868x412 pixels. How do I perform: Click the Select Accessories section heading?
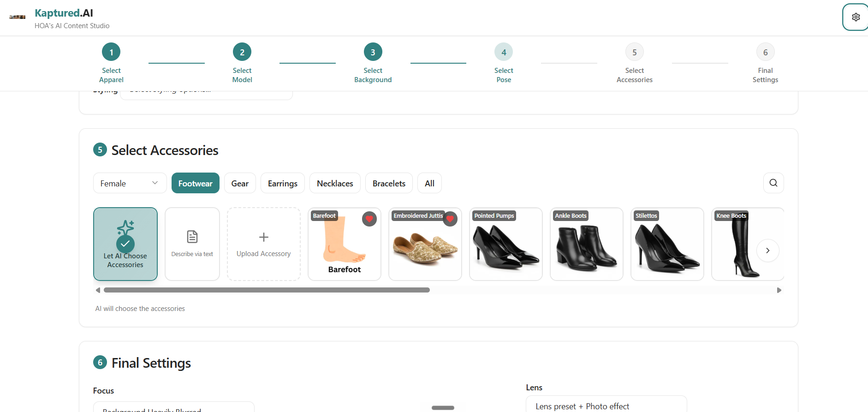pyautogui.click(x=165, y=150)
